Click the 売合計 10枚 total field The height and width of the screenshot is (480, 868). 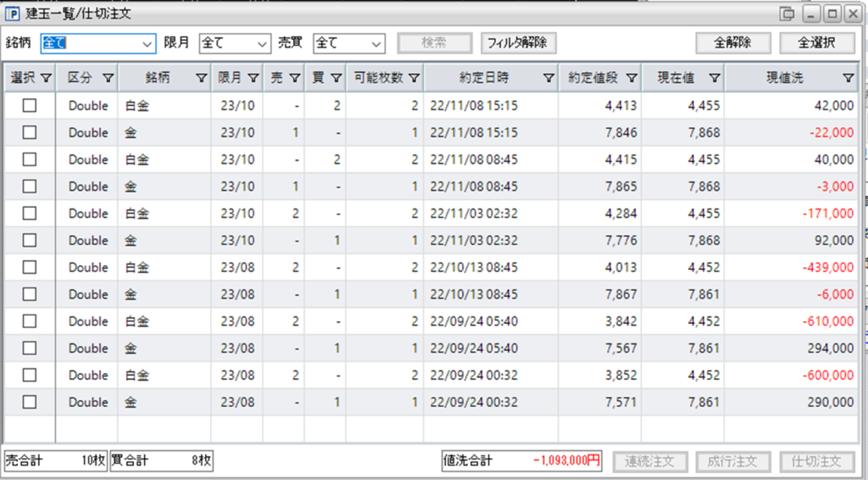56,460
